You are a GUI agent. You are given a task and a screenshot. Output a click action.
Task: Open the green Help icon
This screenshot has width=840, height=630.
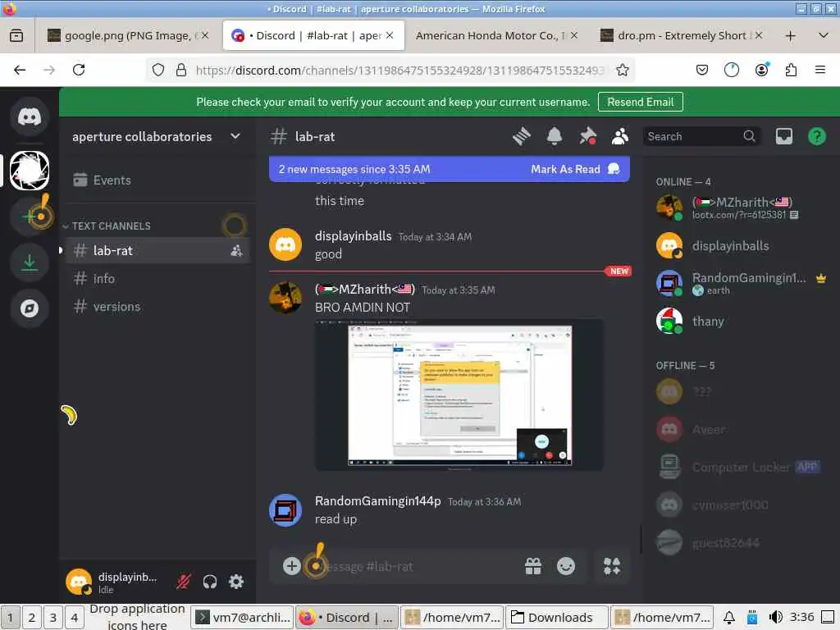point(816,137)
